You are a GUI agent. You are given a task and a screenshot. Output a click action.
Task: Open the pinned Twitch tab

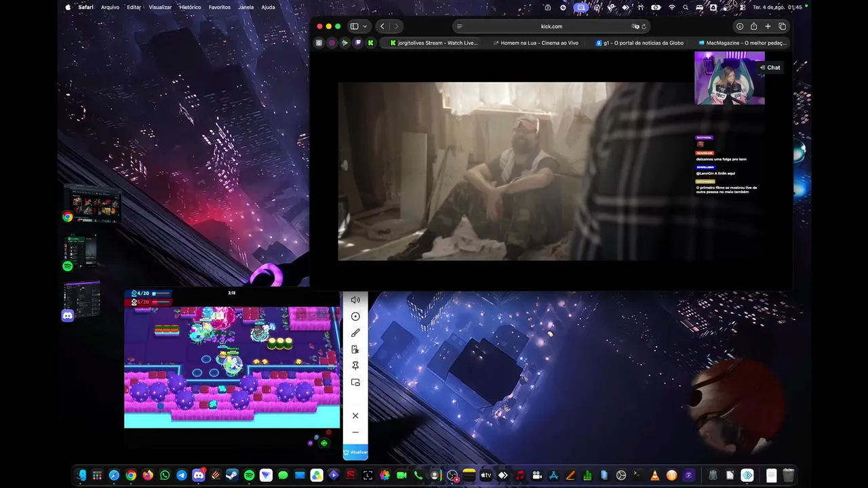pos(357,43)
